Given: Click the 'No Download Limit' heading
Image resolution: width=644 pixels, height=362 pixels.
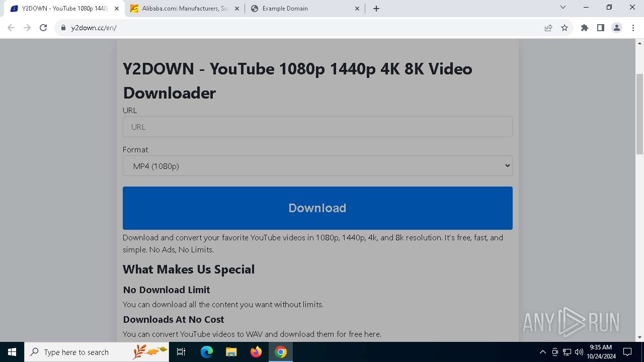Looking at the screenshot, I should tap(167, 290).
